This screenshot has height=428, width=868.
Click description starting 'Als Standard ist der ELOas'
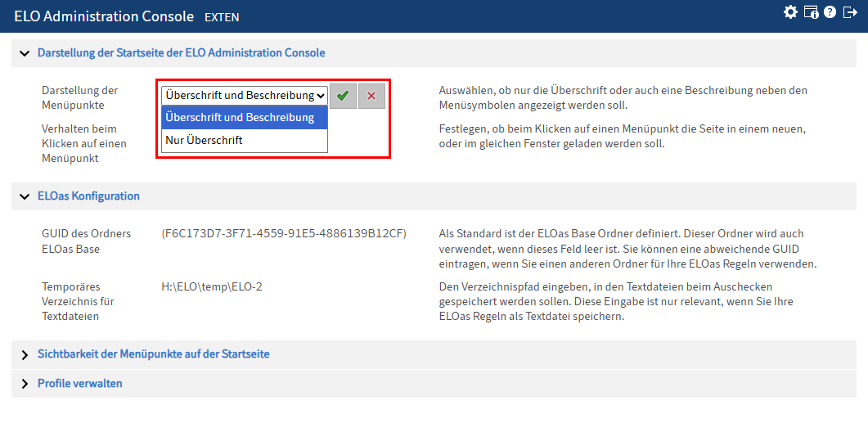[627, 249]
